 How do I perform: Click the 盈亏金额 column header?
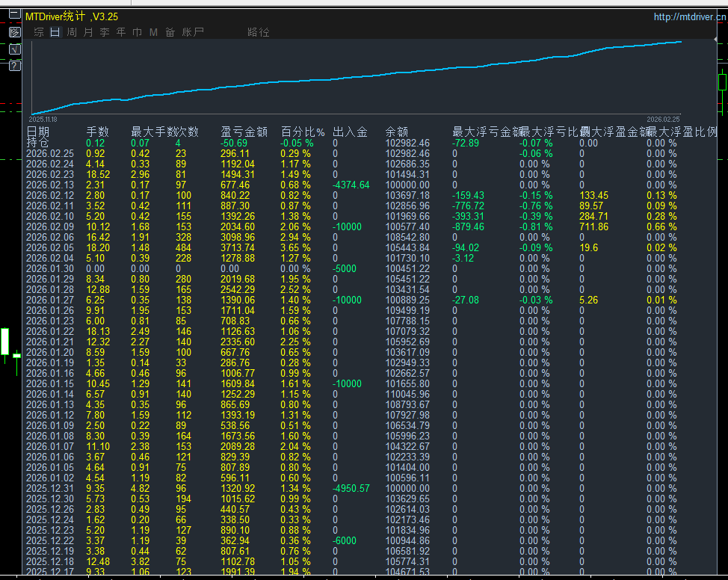[244, 132]
